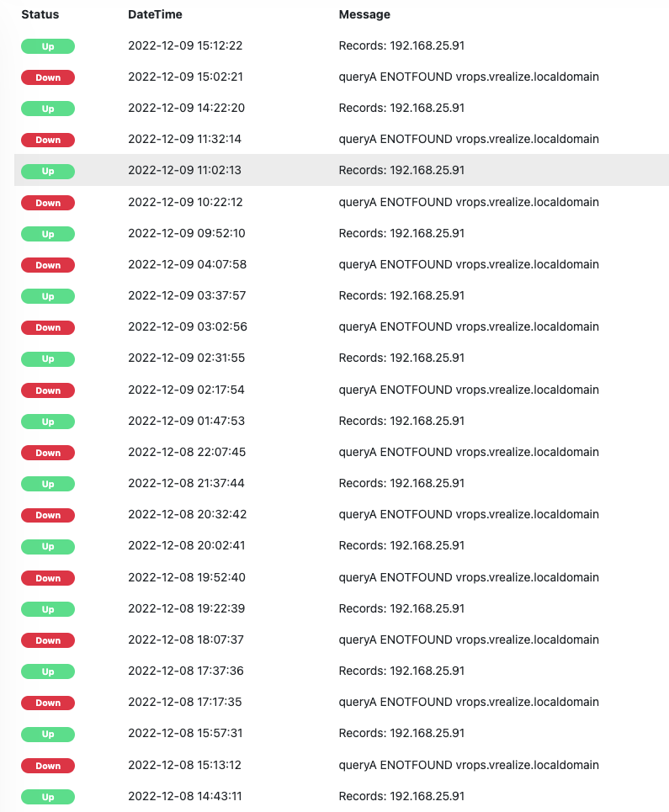Select timestamp 2022-12-09 14:22:20

[185, 108]
